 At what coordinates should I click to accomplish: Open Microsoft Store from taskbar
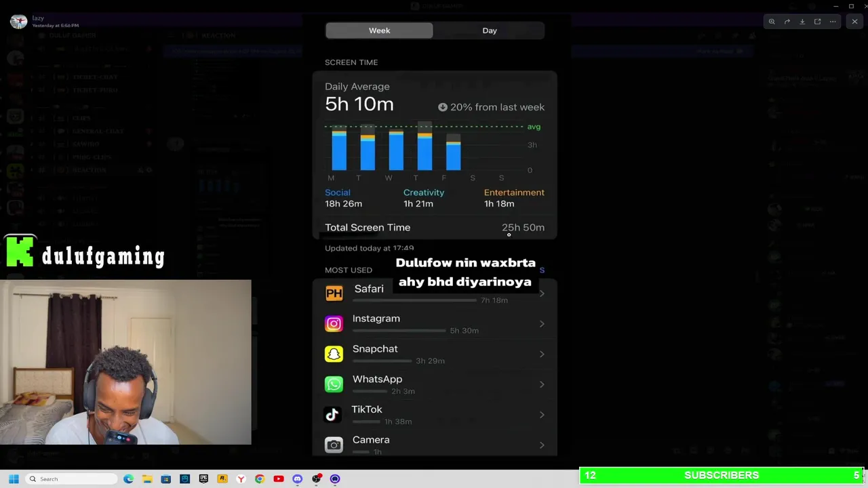[x=165, y=479]
